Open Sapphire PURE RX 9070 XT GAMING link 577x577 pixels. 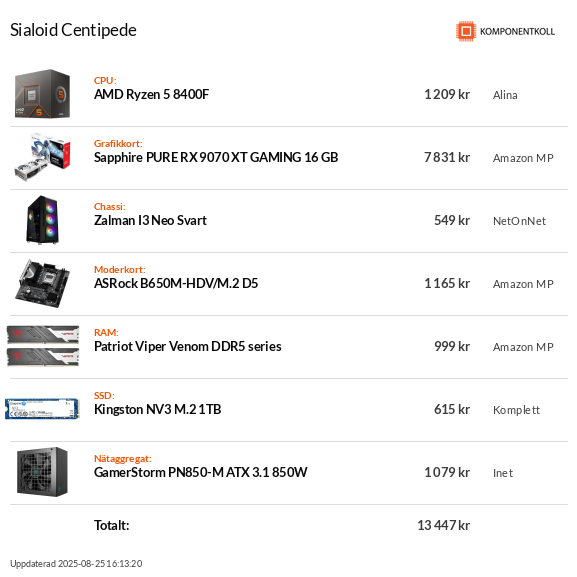pyautogui.click(x=216, y=157)
